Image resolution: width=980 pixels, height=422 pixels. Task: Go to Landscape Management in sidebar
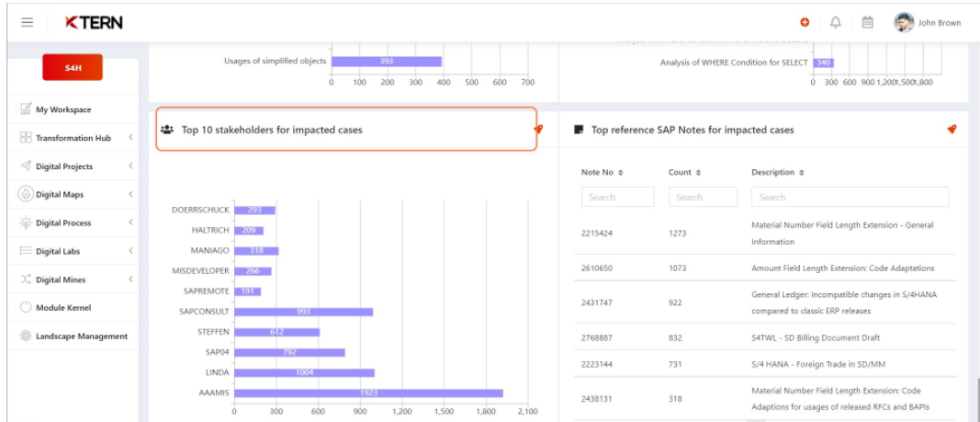point(82,336)
